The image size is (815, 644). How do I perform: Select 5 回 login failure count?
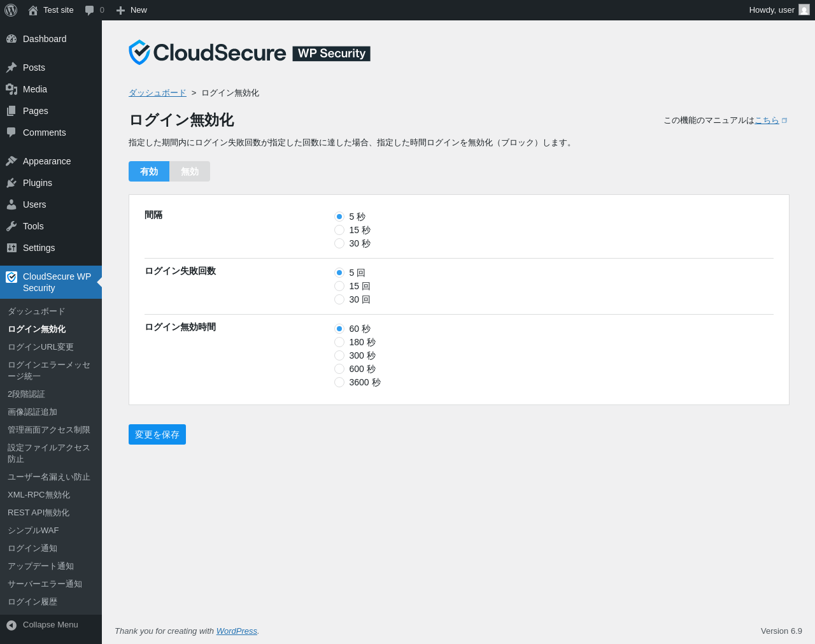339,273
